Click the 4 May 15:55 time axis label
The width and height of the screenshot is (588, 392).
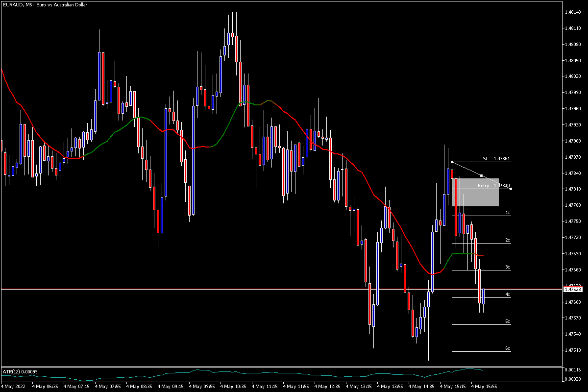coord(485,386)
